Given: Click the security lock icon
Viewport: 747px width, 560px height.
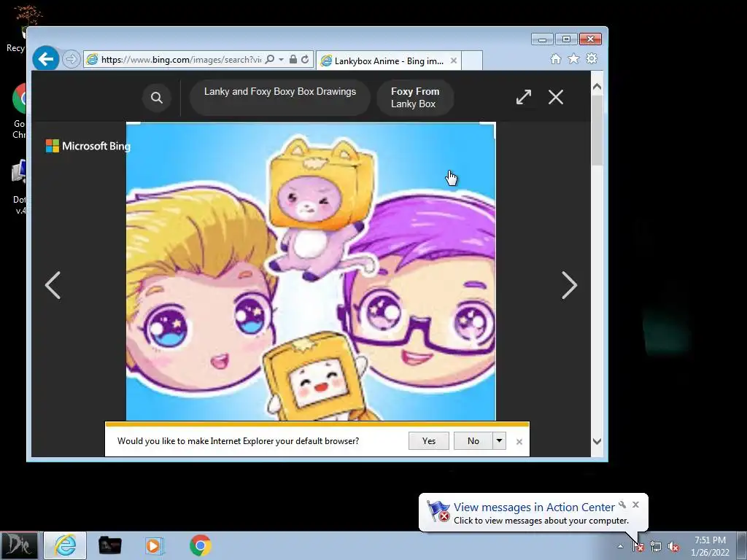Looking at the screenshot, I should [293, 59].
